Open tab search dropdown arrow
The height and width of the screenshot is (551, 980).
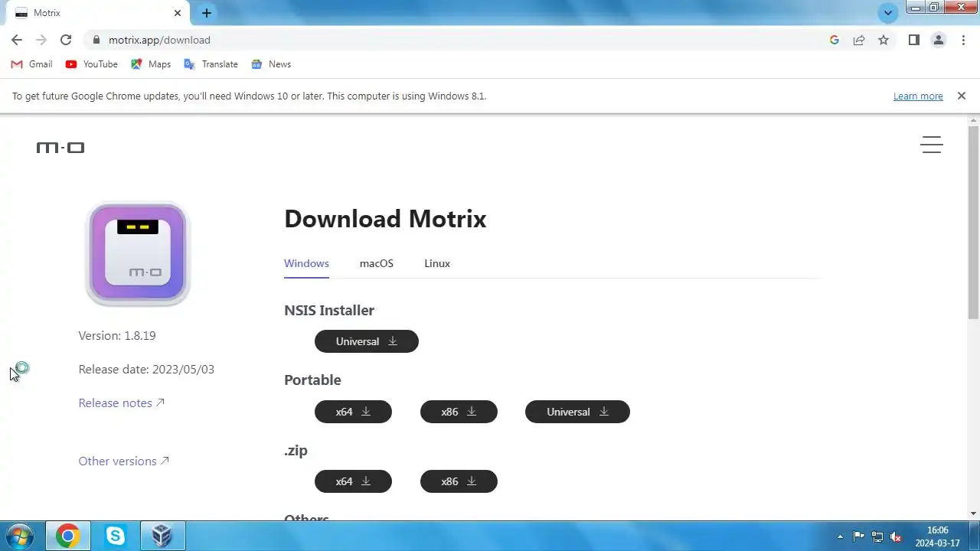pos(888,12)
